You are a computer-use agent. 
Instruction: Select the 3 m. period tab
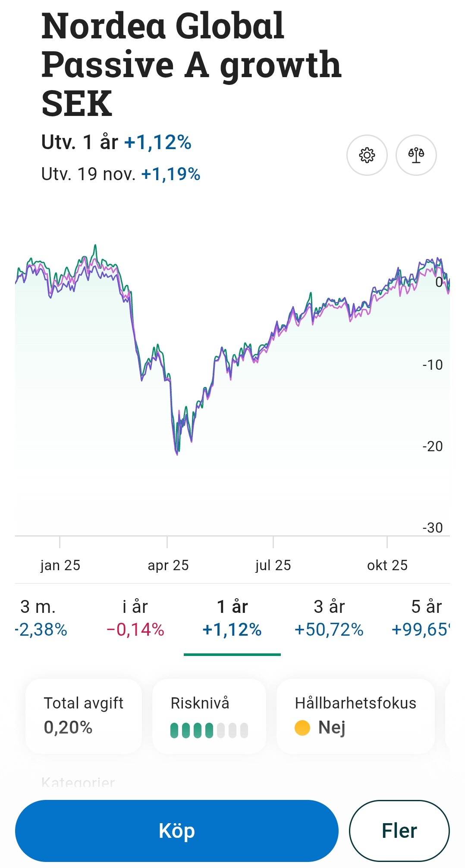39,618
